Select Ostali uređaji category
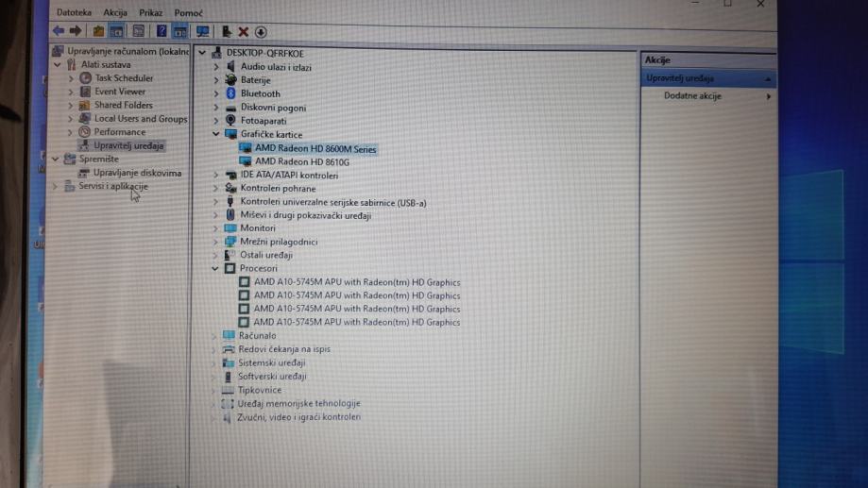The image size is (868, 488). [x=266, y=255]
